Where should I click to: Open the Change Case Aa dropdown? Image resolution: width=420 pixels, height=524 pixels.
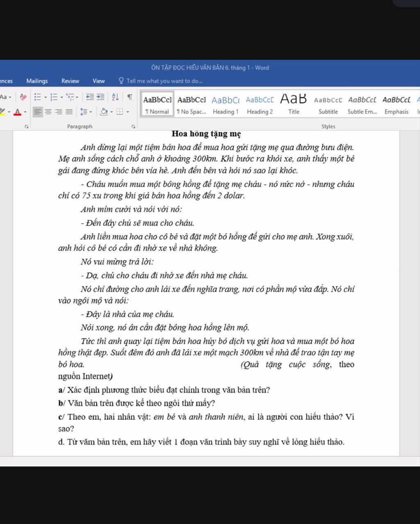pyautogui.click(x=6, y=97)
